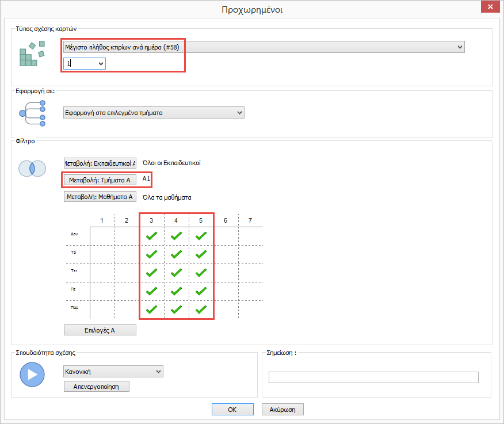
Task: Click the Επιλογές A button
Action: pos(100,330)
